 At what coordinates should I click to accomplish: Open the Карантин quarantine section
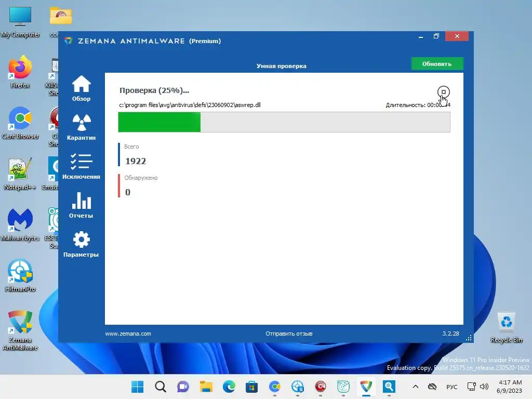point(81,127)
